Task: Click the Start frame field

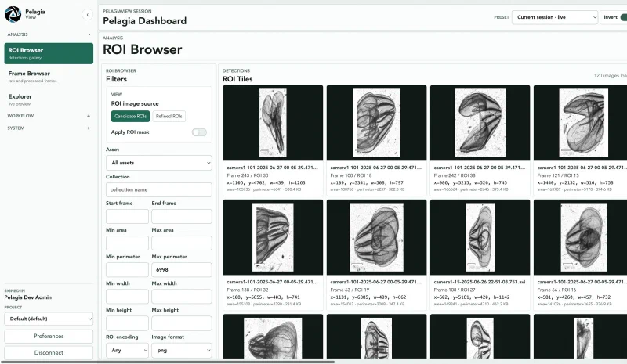Action: pos(127,217)
